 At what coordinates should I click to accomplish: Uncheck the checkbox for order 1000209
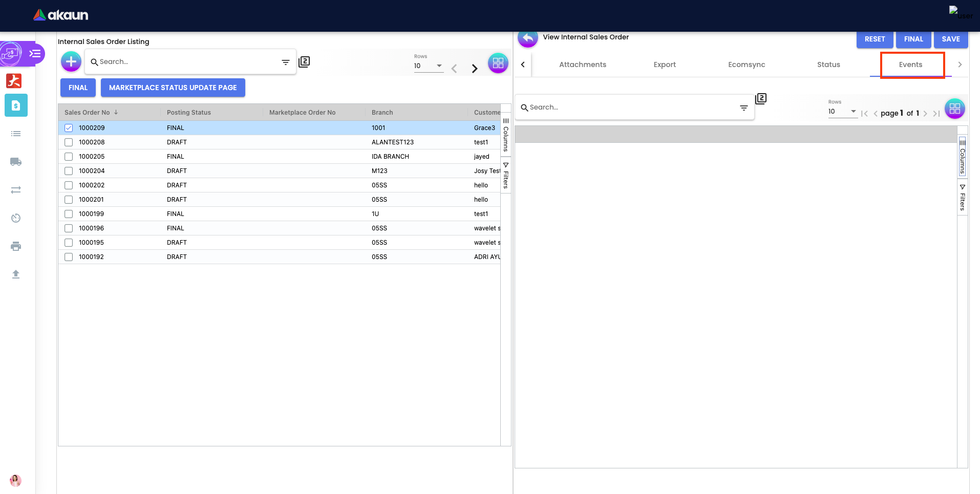69,128
